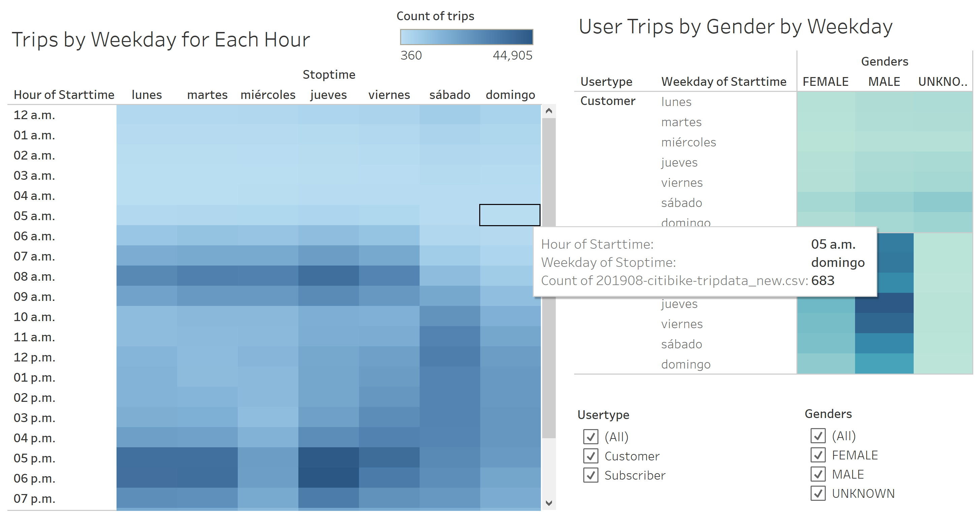Click the FEMALE column header in gender heatmap
Viewport: 980px width, 522px height.
[x=825, y=81]
